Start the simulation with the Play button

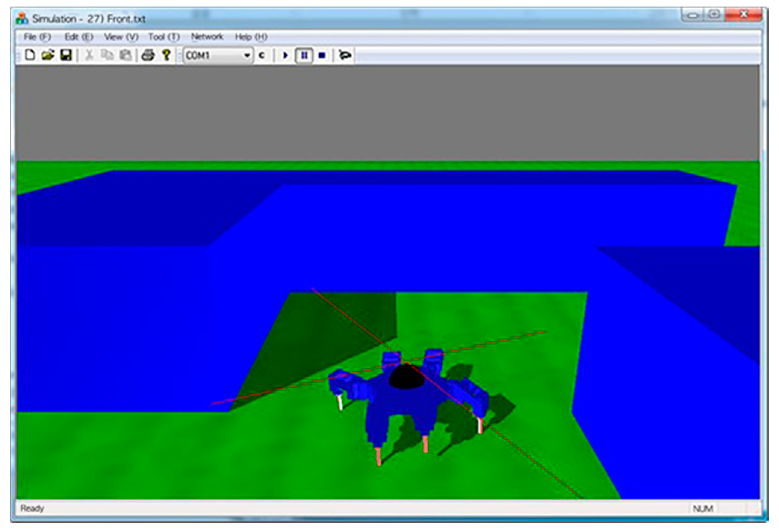285,55
